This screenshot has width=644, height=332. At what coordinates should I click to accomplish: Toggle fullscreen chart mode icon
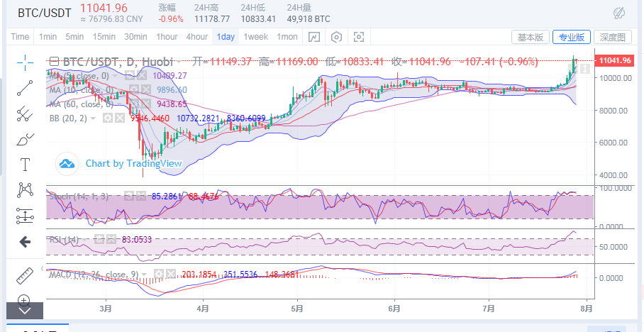point(359,37)
